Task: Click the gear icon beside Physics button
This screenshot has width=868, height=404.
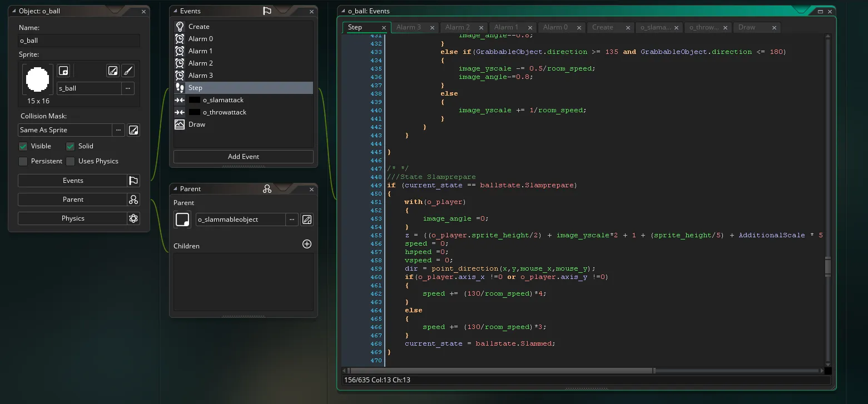Action: click(133, 218)
